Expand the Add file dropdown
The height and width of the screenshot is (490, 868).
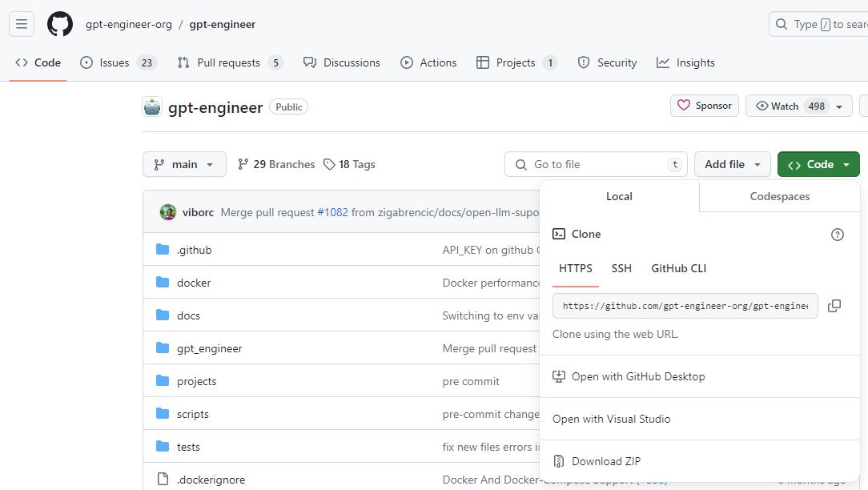[732, 164]
